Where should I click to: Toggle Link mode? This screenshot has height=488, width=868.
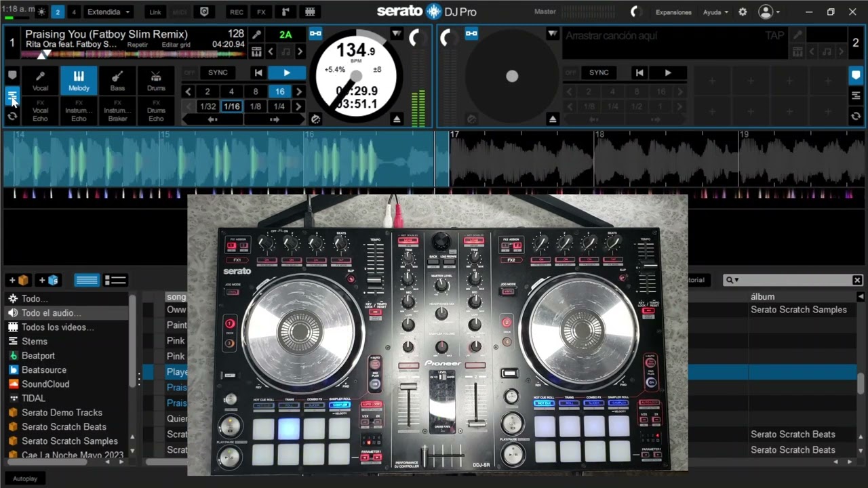155,12
